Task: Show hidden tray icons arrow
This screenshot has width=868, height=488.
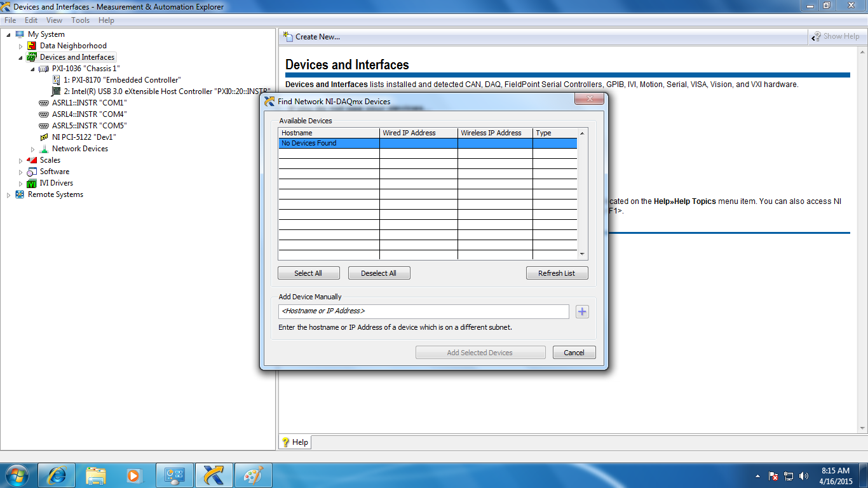Action: 757,476
